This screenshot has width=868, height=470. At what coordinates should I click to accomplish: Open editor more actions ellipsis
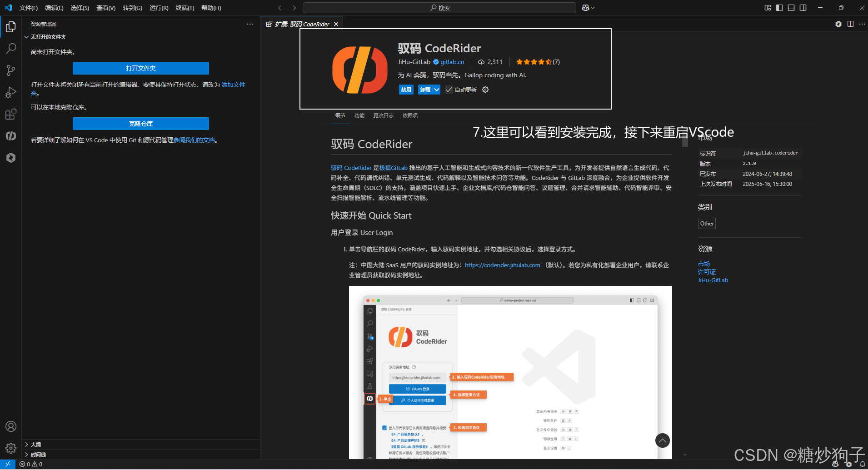pyautogui.click(x=862, y=24)
